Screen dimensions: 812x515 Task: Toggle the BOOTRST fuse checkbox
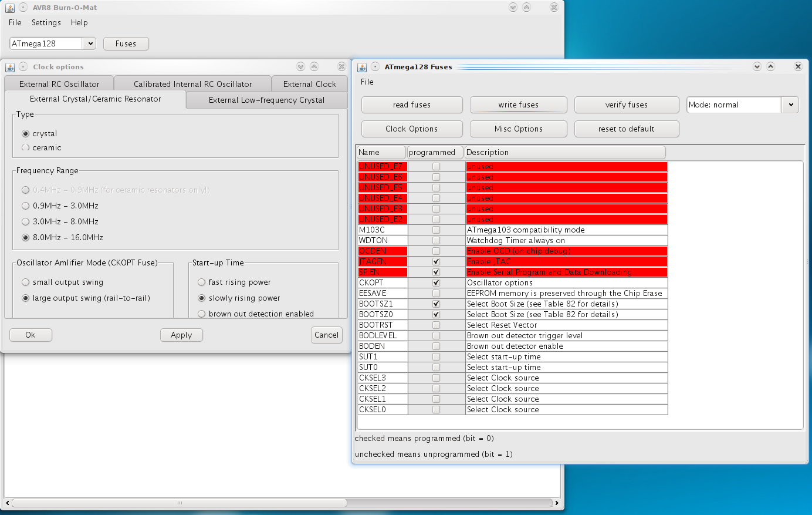[x=436, y=325]
